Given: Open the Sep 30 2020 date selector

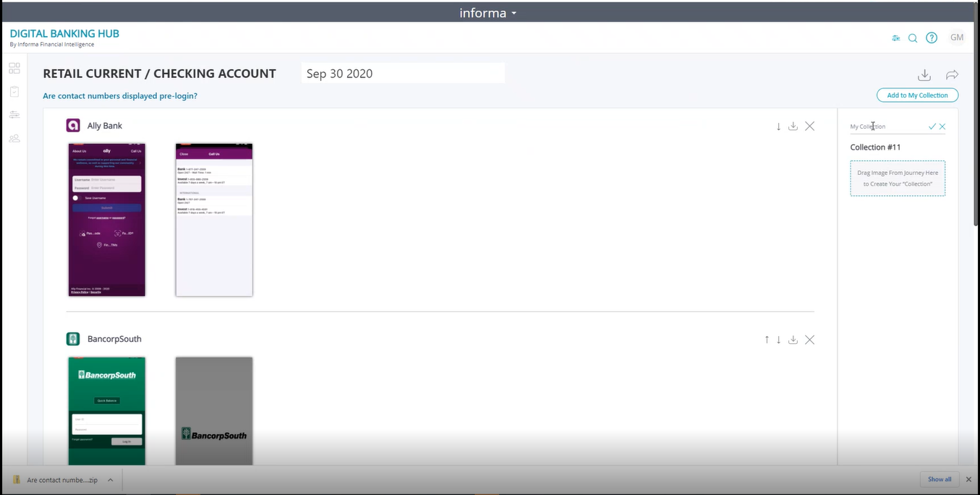Looking at the screenshot, I should [403, 74].
